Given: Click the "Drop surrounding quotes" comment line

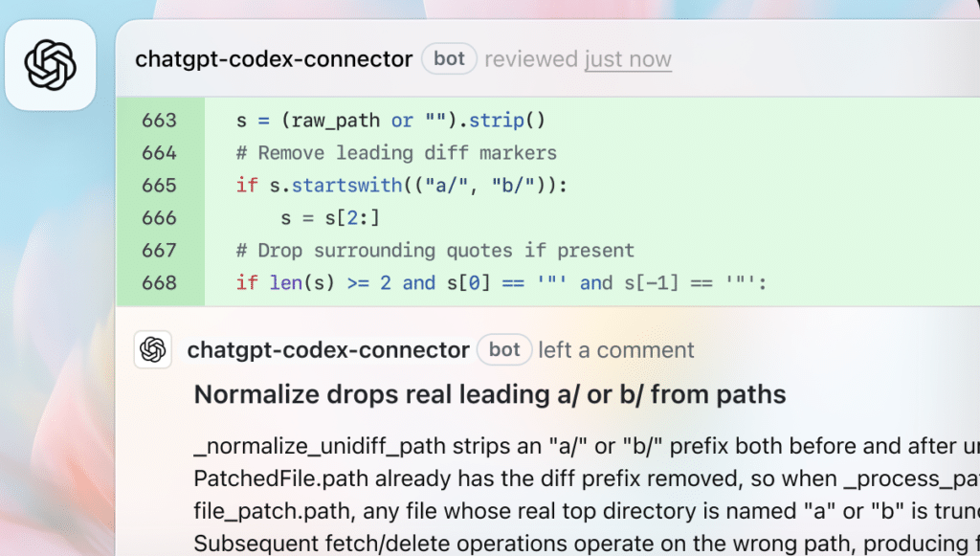Looking at the screenshot, I should (435, 251).
